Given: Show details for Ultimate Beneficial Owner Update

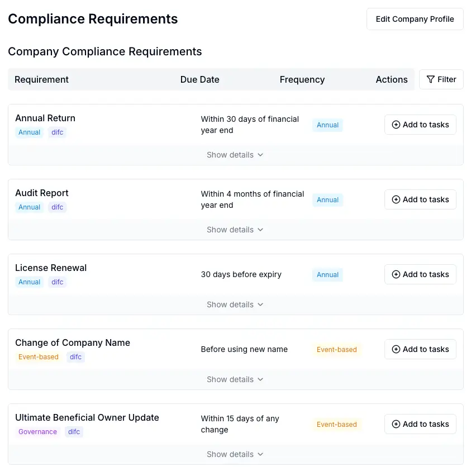Looking at the screenshot, I should [235, 454].
